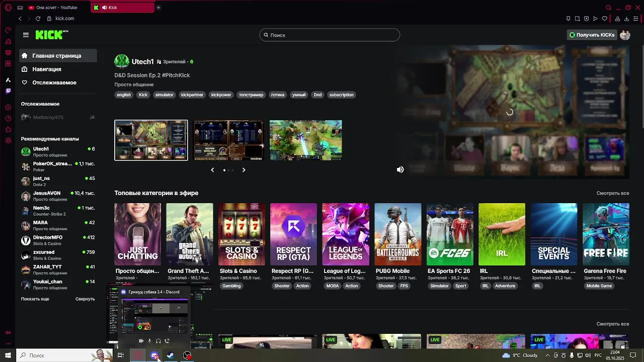Expand recommended channels with Показать еще
Image resolution: width=644 pixels, height=362 pixels.
pos(35,299)
